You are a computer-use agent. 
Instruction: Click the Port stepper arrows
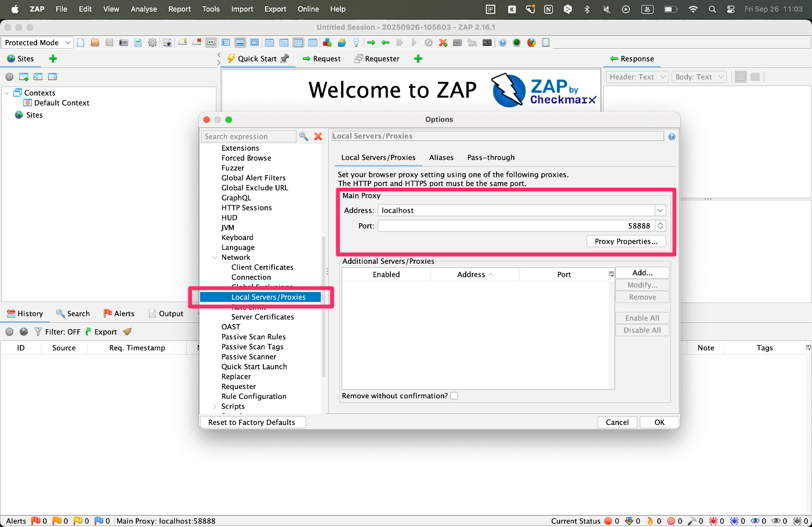tap(660, 226)
